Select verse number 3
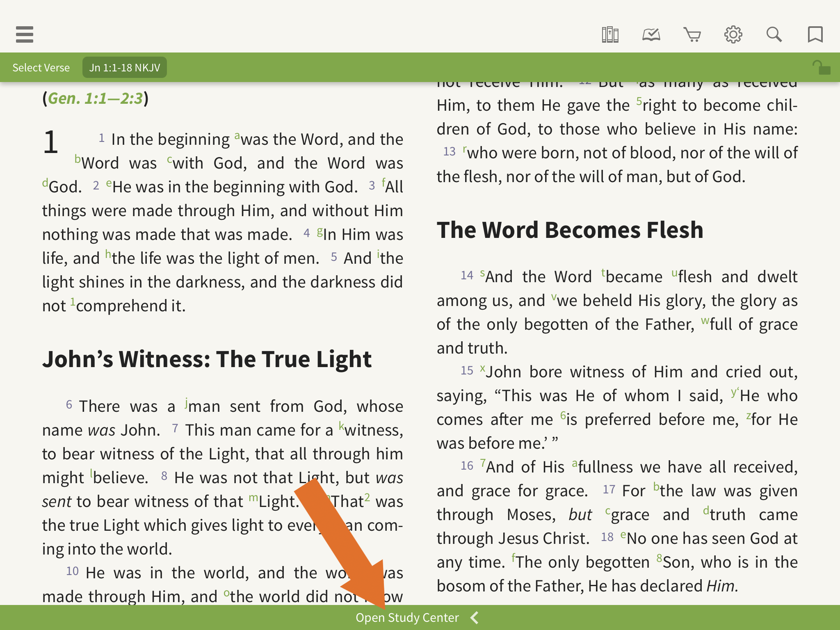The height and width of the screenshot is (630, 840). pos(372,185)
